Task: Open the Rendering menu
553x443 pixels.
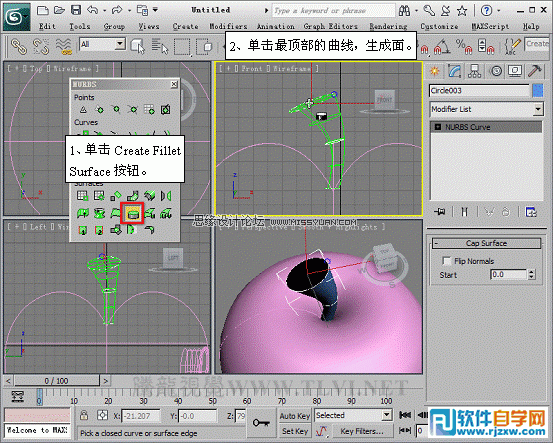Action: [x=388, y=26]
